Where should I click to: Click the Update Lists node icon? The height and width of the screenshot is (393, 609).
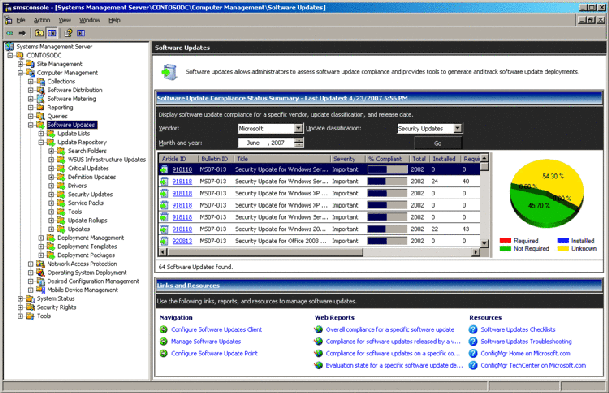[x=51, y=133]
